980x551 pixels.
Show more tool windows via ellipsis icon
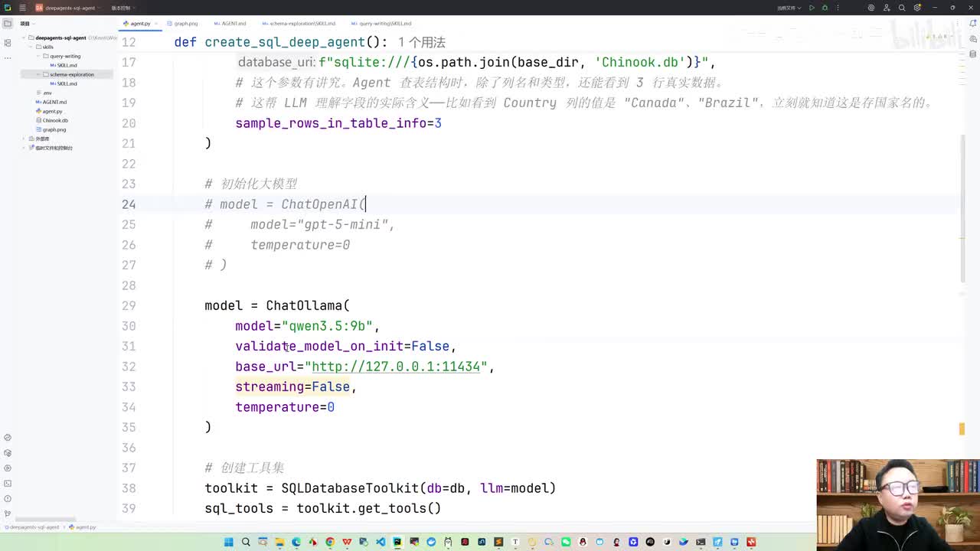click(7, 58)
